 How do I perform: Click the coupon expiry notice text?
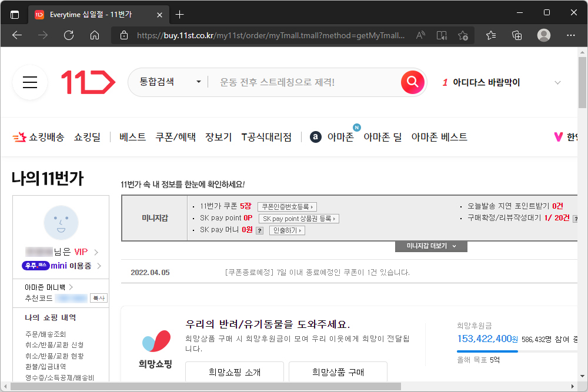click(318, 273)
